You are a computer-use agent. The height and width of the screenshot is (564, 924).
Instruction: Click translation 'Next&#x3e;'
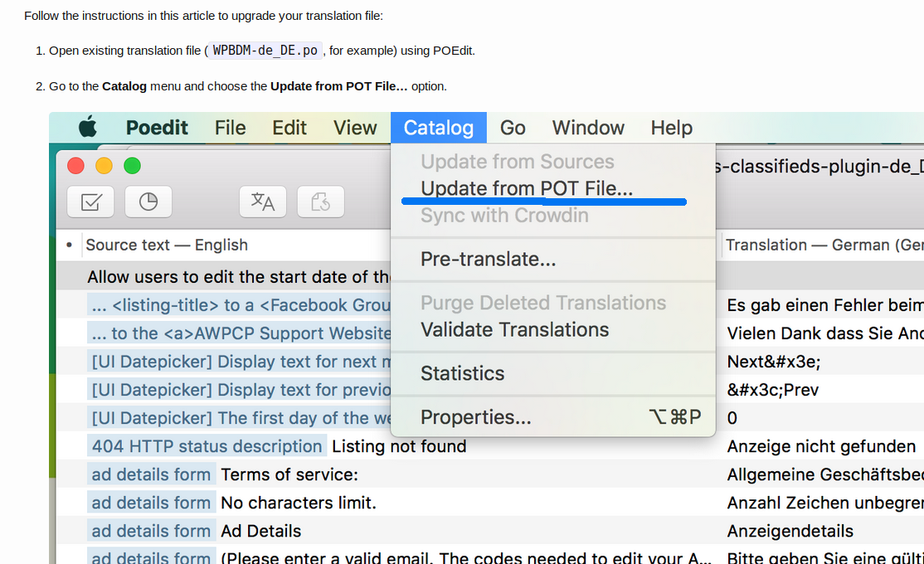tap(773, 362)
